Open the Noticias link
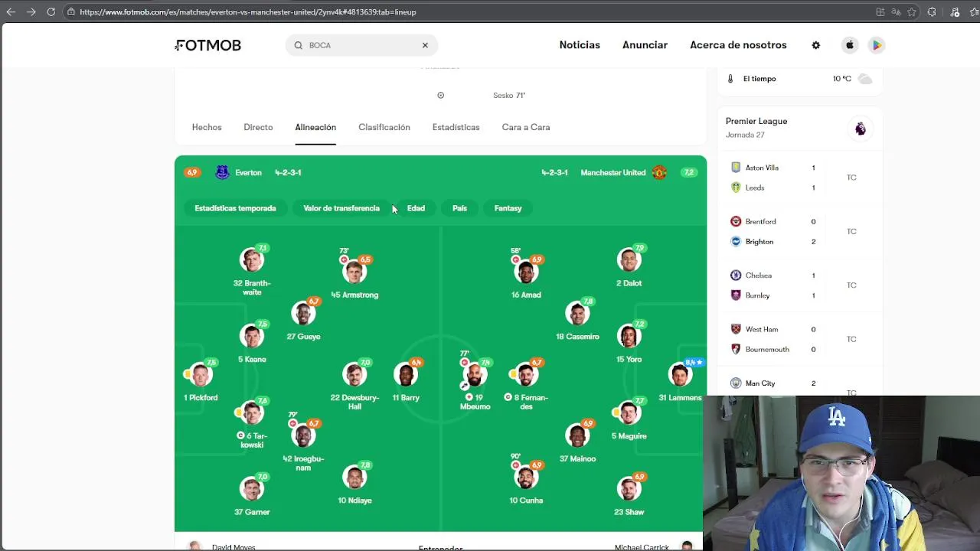The height and width of the screenshot is (551, 980). (x=580, y=45)
